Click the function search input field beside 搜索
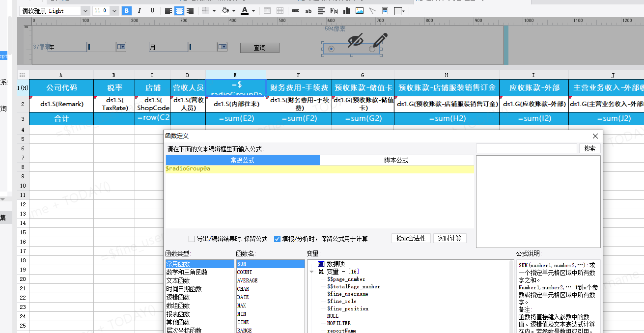The image size is (644, 333). [x=527, y=148]
